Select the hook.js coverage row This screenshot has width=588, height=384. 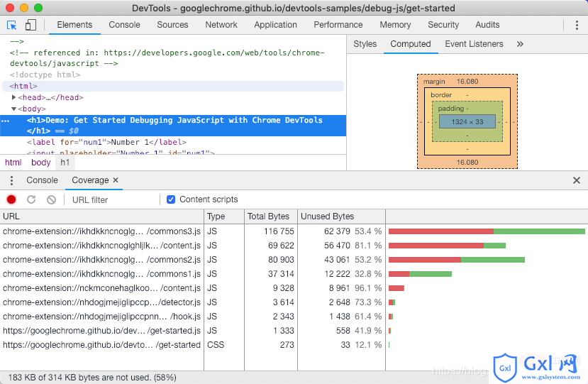[294, 317]
